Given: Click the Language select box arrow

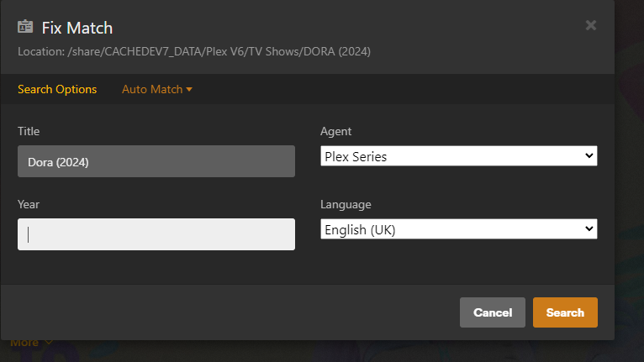Looking at the screenshot, I should (588, 229).
